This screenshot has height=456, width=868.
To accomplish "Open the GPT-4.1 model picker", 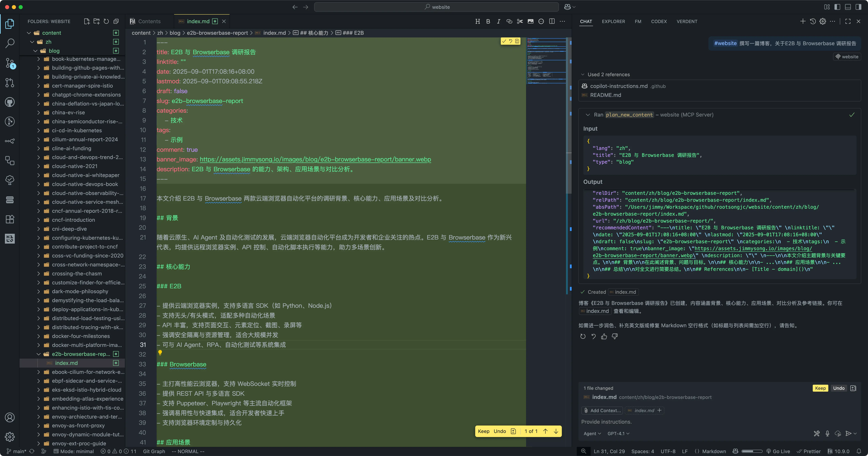I will (618, 433).
